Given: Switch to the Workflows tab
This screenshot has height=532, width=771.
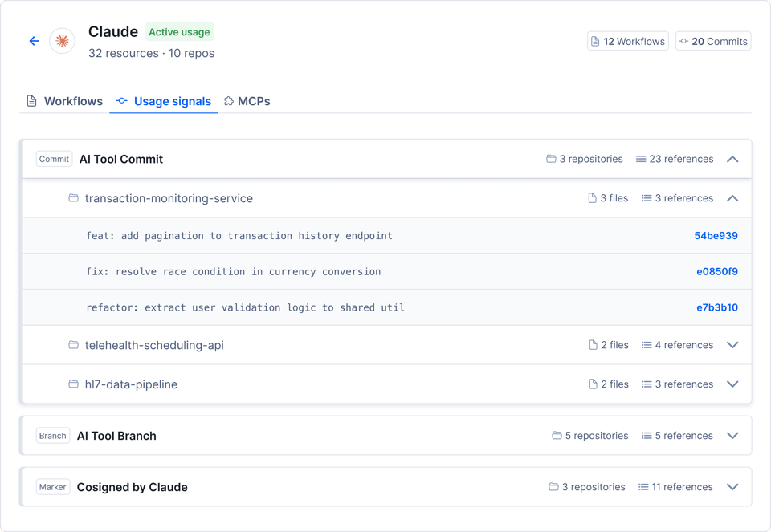Looking at the screenshot, I should (x=64, y=101).
